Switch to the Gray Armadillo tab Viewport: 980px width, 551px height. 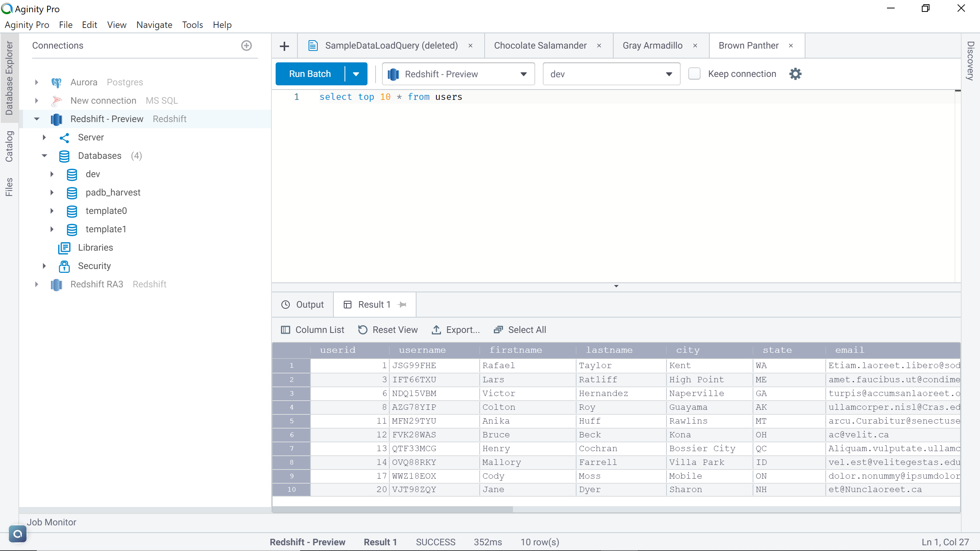(652, 46)
